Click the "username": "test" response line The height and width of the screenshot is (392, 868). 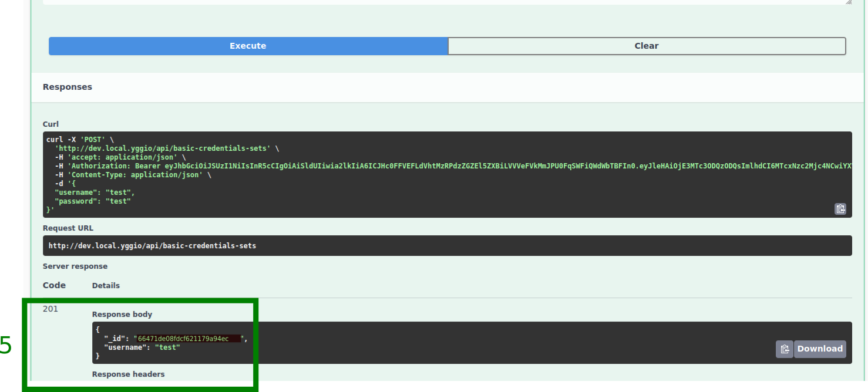142,347
